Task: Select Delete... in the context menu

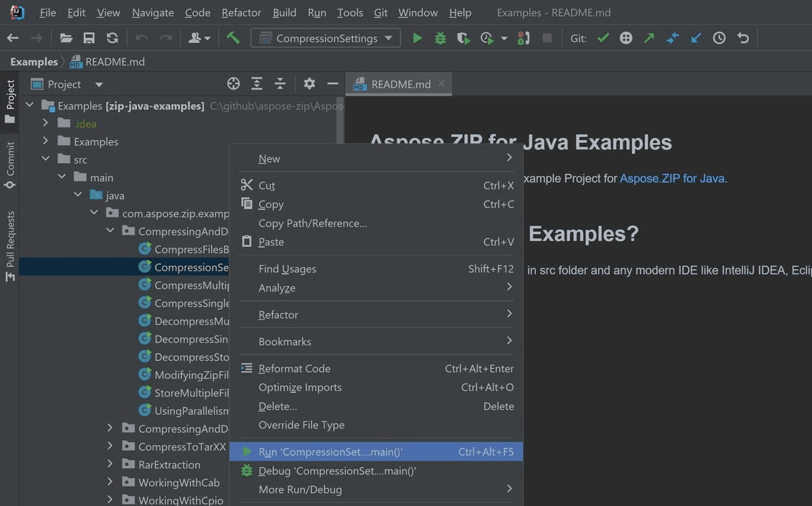Action: click(376, 406)
